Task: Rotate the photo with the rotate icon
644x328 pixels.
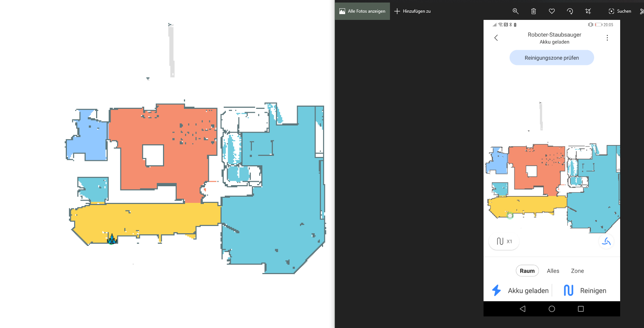Action: coord(570,11)
